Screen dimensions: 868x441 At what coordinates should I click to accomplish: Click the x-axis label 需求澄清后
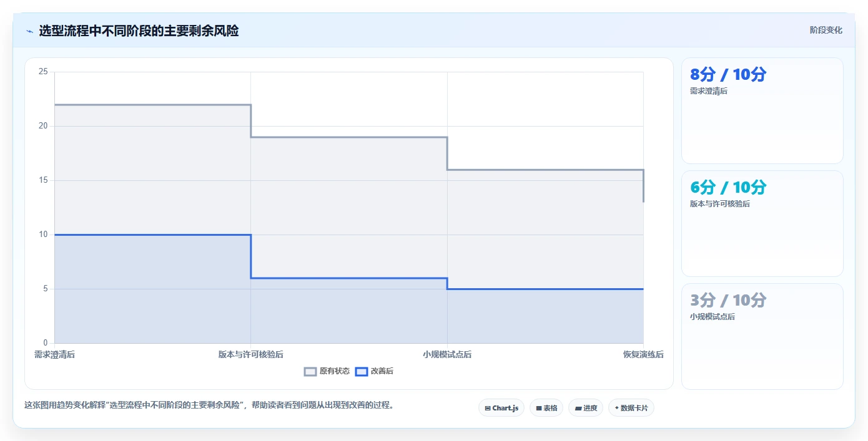(54, 354)
